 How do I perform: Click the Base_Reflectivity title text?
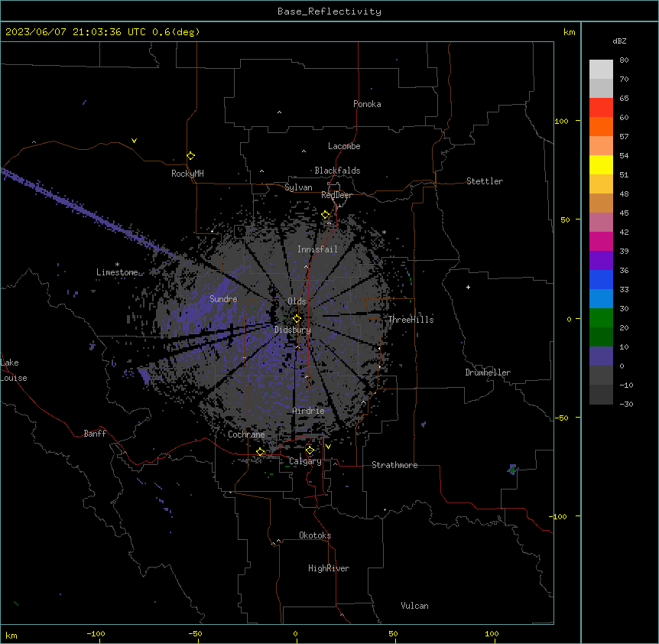(329, 11)
